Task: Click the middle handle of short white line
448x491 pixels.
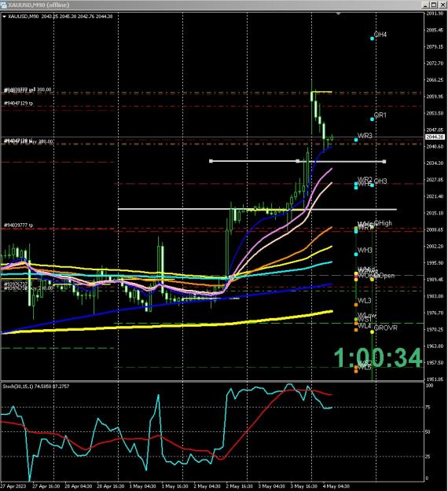Action: [x=298, y=161]
